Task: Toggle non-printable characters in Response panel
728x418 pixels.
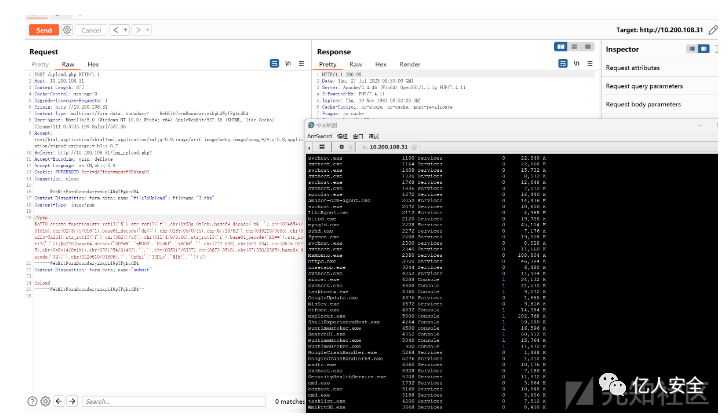Action: pyautogui.click(x=577, y=64)
